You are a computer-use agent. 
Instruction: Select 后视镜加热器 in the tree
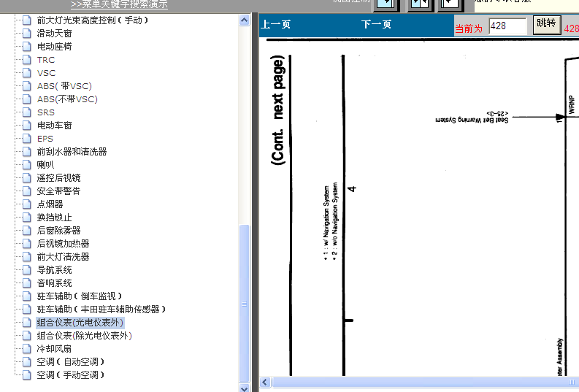pyautogui.click(x=63, y=244)
